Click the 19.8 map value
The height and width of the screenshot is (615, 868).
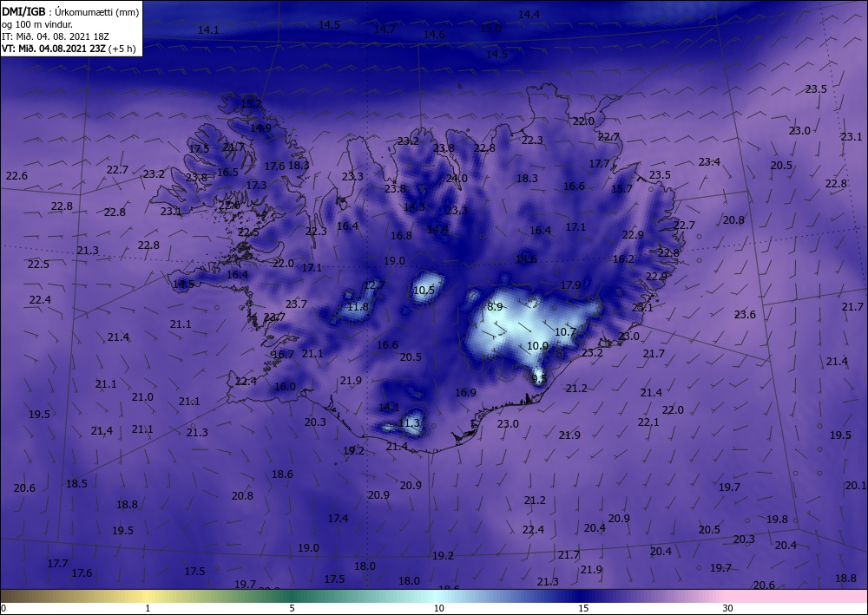pos(777,520)
